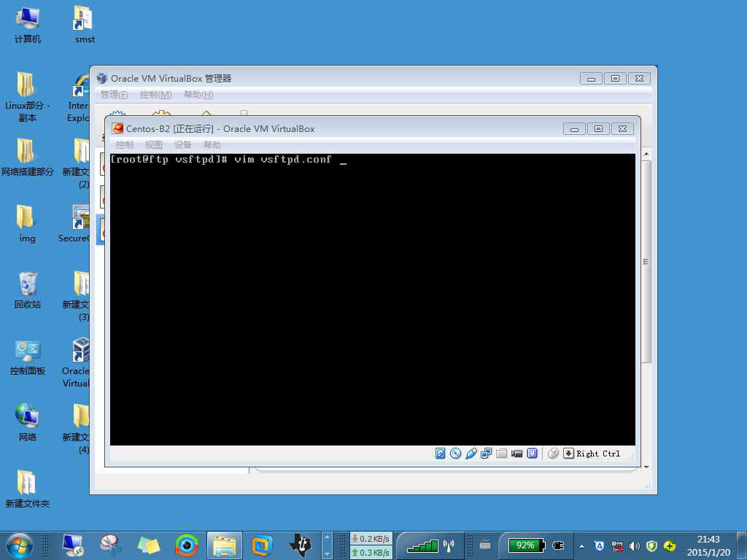Click the on-screen keyboard tray icon

tap(485, 545)
